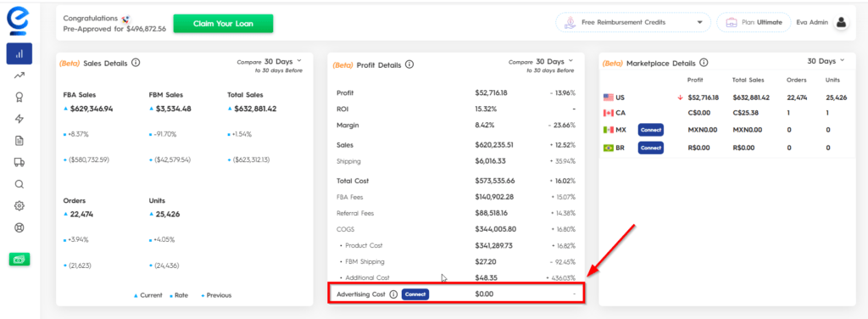Open Free Reimbursement Credits dropdown

pos(633,23)
